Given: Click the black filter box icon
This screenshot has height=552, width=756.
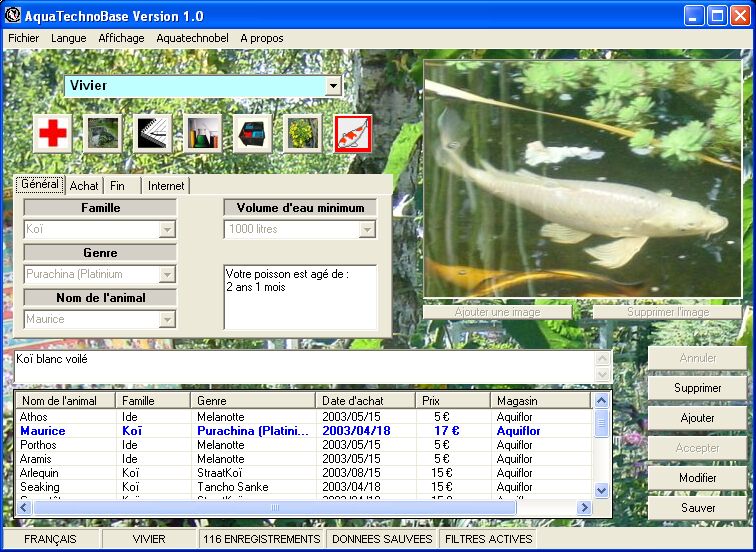Looking at the screenshot, I should (252, 133).
